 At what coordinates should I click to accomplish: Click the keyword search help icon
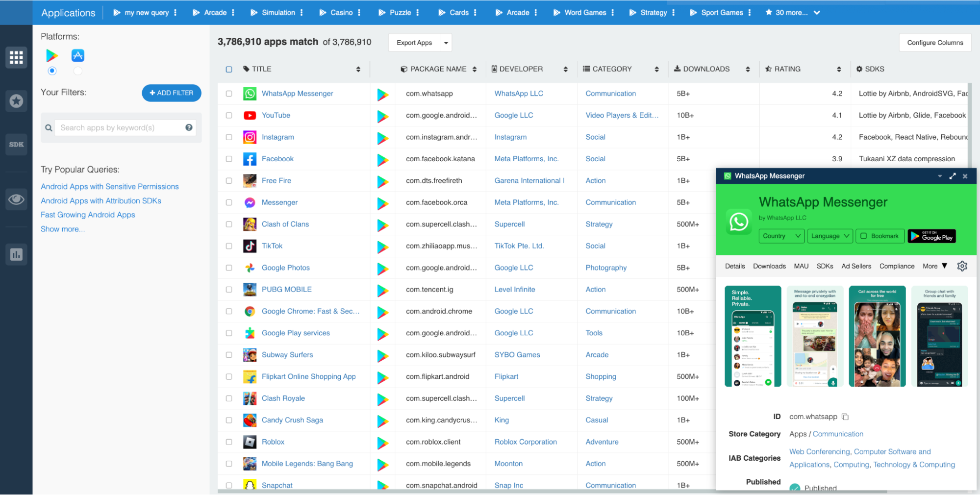[189, 127]
